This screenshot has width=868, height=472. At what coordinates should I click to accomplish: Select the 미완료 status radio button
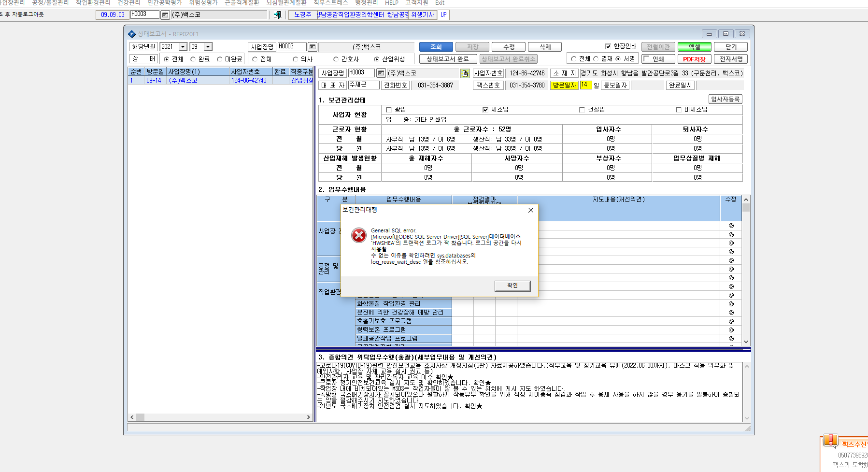(219, 59)
